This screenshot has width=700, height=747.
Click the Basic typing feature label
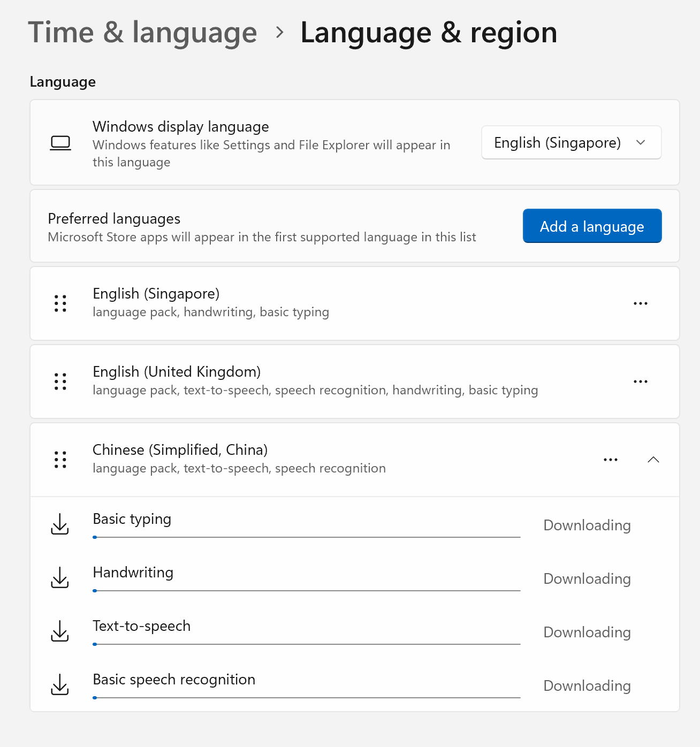pyautogui.click(x=132, y=519)
